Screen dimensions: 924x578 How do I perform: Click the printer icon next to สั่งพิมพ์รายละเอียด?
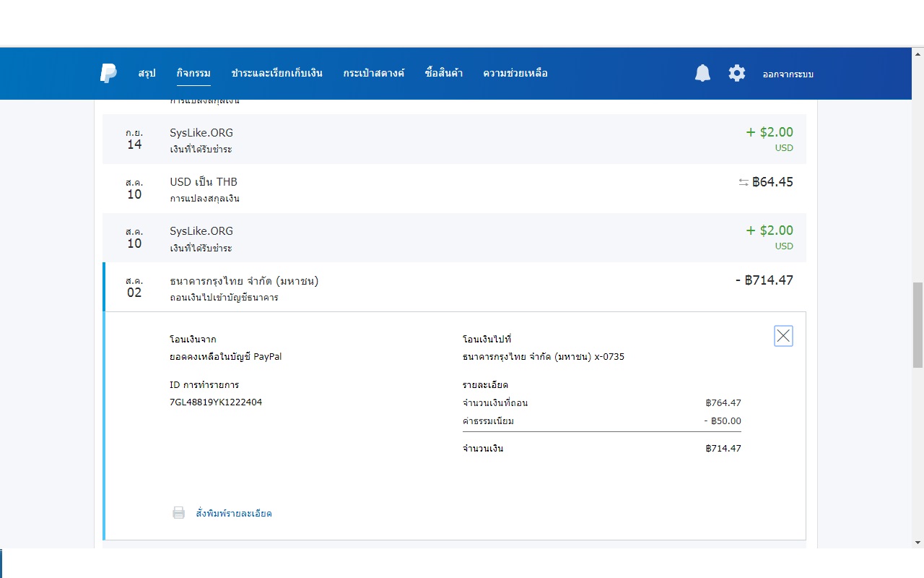tap(178, 513)
